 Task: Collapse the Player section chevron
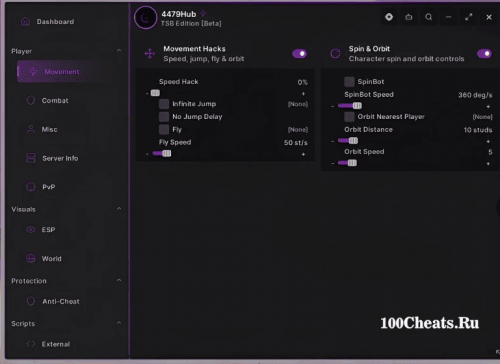pos(119,50)
